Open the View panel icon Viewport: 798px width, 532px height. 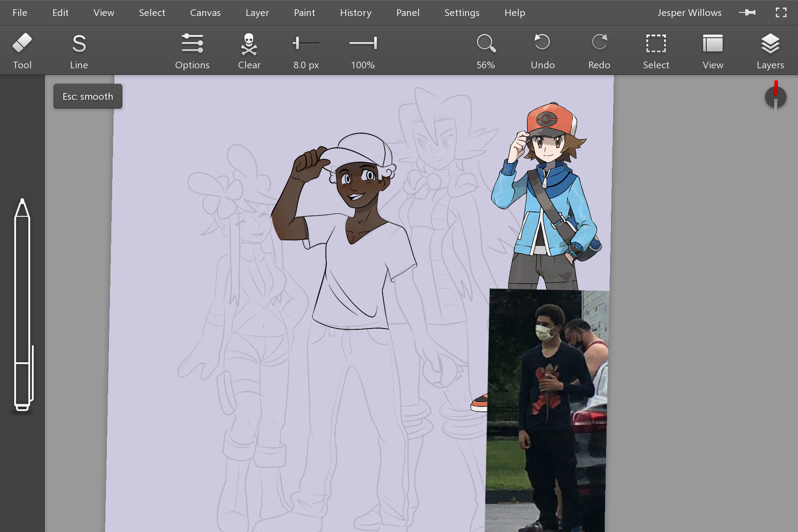712,43
